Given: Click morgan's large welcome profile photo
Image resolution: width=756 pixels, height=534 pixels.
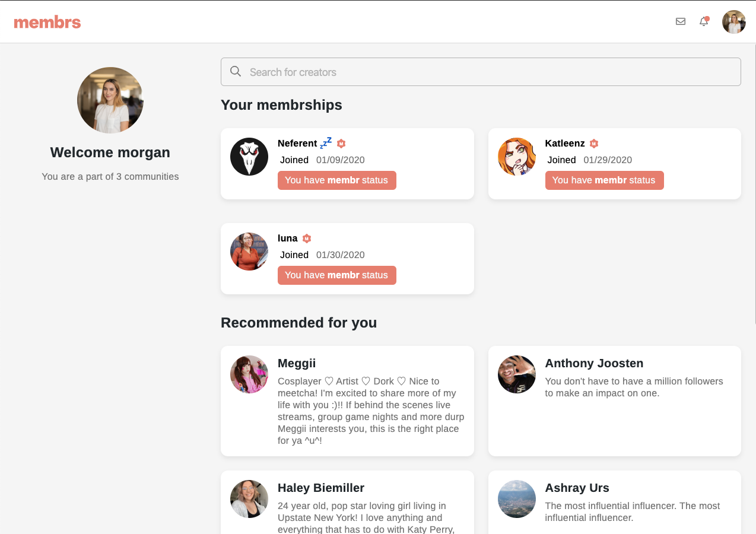Looking at the screenshot, I should click(x=110, y=100).
